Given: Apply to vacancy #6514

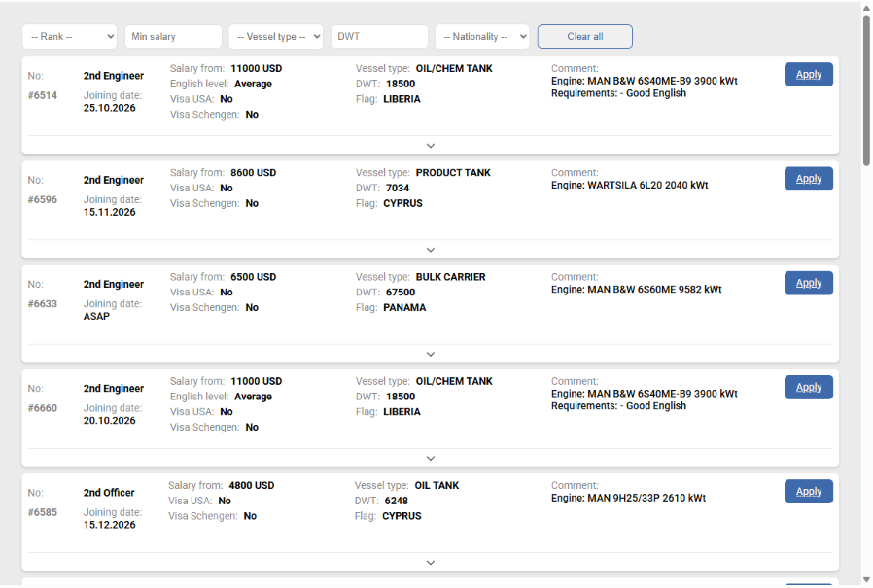Looking at the screenshot, I should pyautogui.click(x=809, y=75).
